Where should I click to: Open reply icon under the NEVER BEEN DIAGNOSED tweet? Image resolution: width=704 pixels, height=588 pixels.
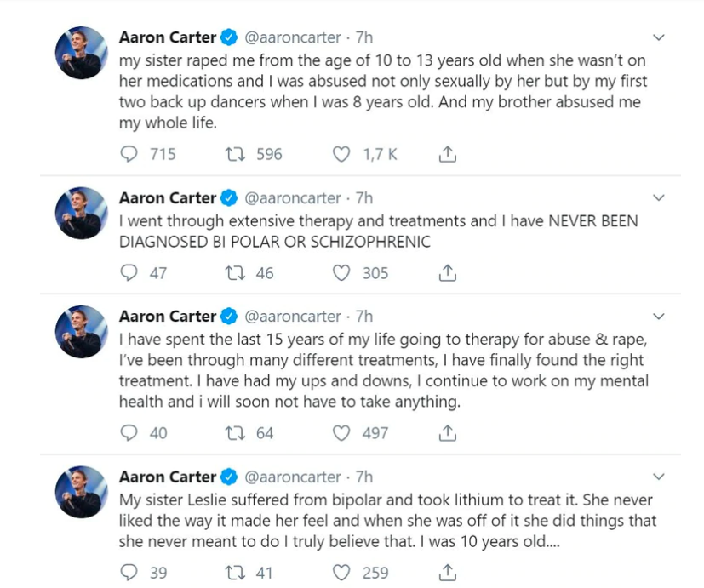coord(129,272)
